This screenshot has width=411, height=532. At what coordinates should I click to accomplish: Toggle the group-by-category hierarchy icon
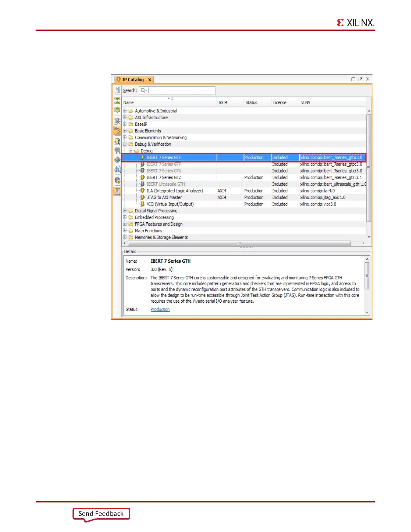point(117,130)
